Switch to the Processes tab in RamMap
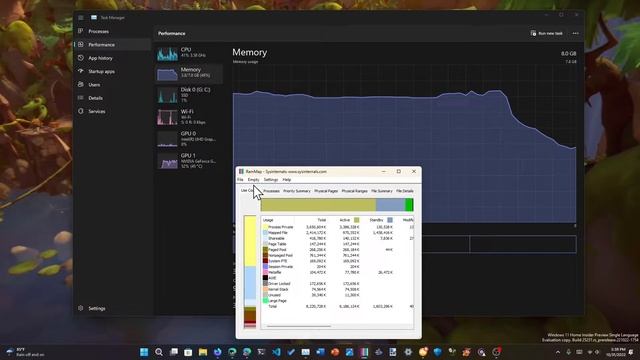Viewport: 640px width, 360px height. (x=271, y=191)
